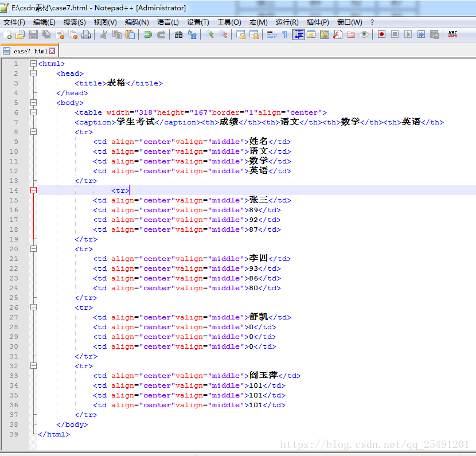The height and width of the screenshot is (456, 476).
Task: Create a new file with the toolbar icon
Action: (x=7, y=34)
